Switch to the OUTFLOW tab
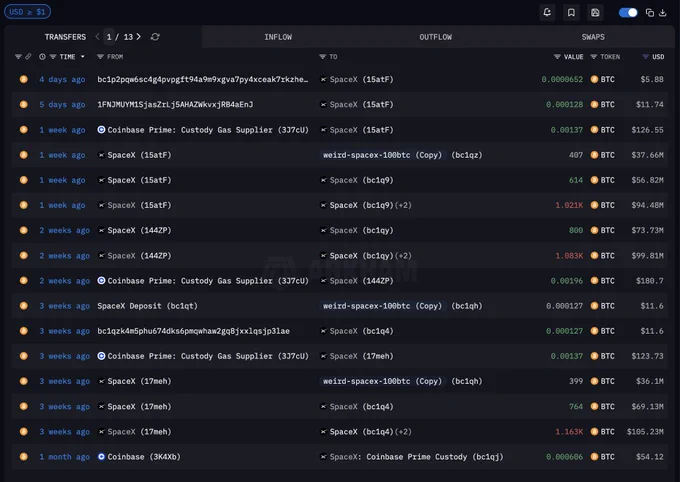 [435, 37]
